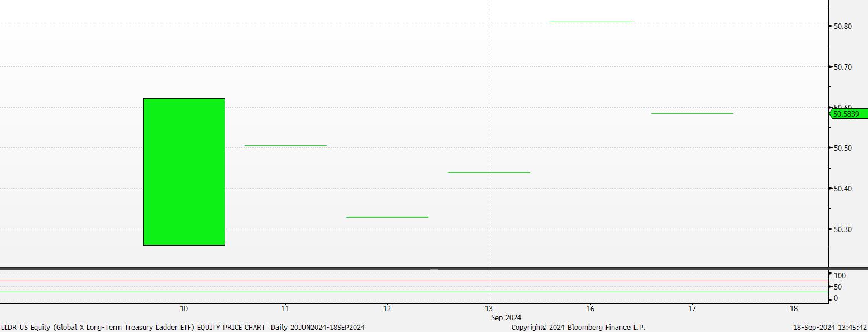868x332 pixels.
Task: Click the red upper indicator line
Action: [414, 281]
